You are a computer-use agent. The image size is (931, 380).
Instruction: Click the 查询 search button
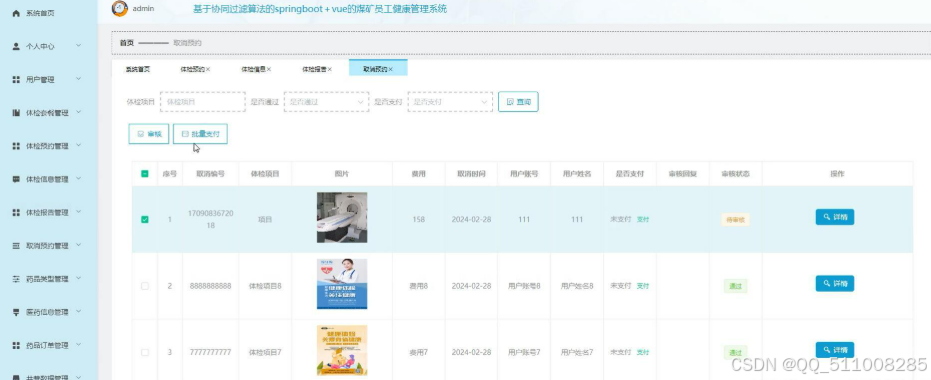tap(518, 102)
